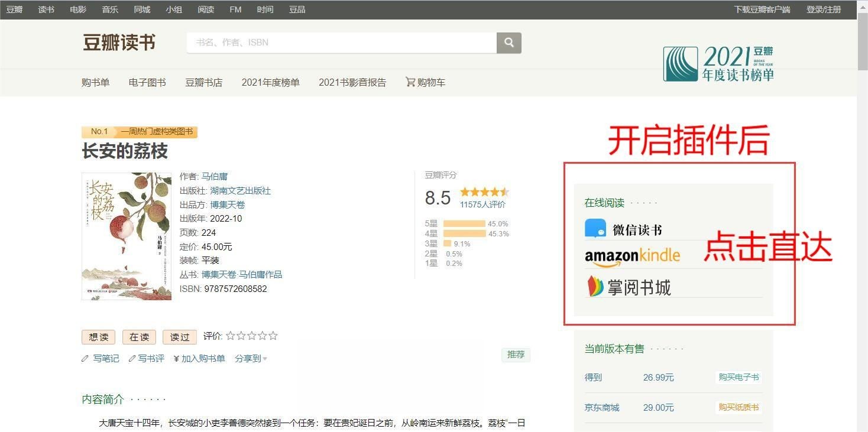Click 写笔记 pencil link

tap(101, 358)
